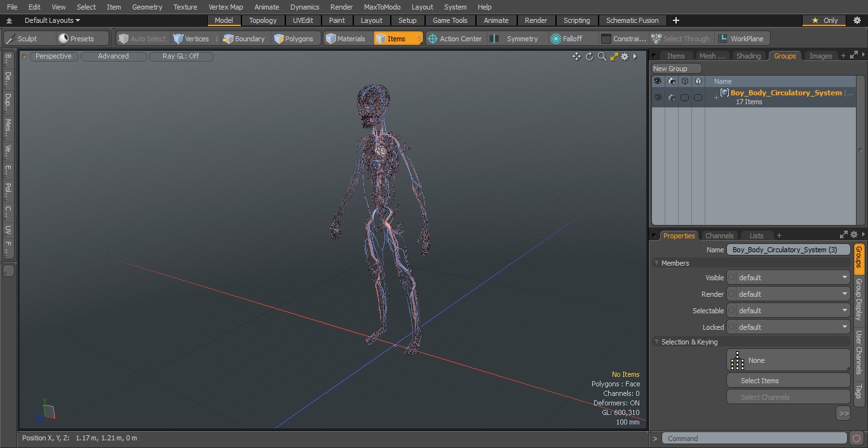
Task: Click the record button next to Command
Action: pyautogui.click(x=856, y=438)
